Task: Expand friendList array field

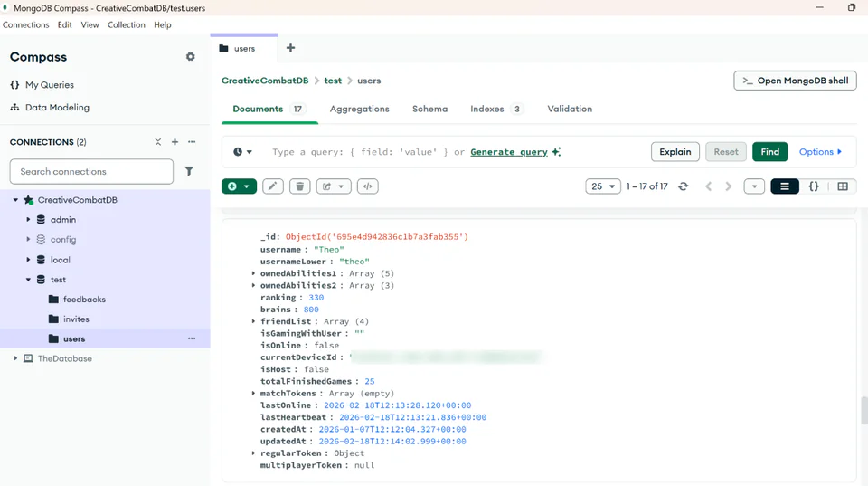Action: coord(253,321)
